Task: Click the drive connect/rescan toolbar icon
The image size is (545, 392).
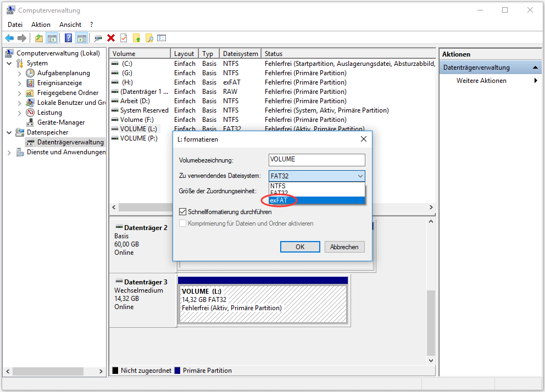Action: point(98,38)
